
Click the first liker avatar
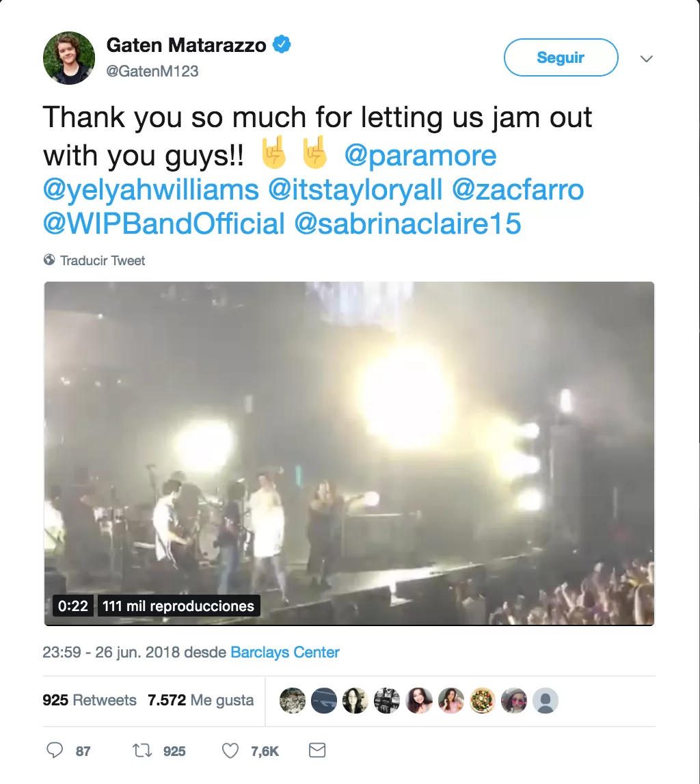(293, 701)
